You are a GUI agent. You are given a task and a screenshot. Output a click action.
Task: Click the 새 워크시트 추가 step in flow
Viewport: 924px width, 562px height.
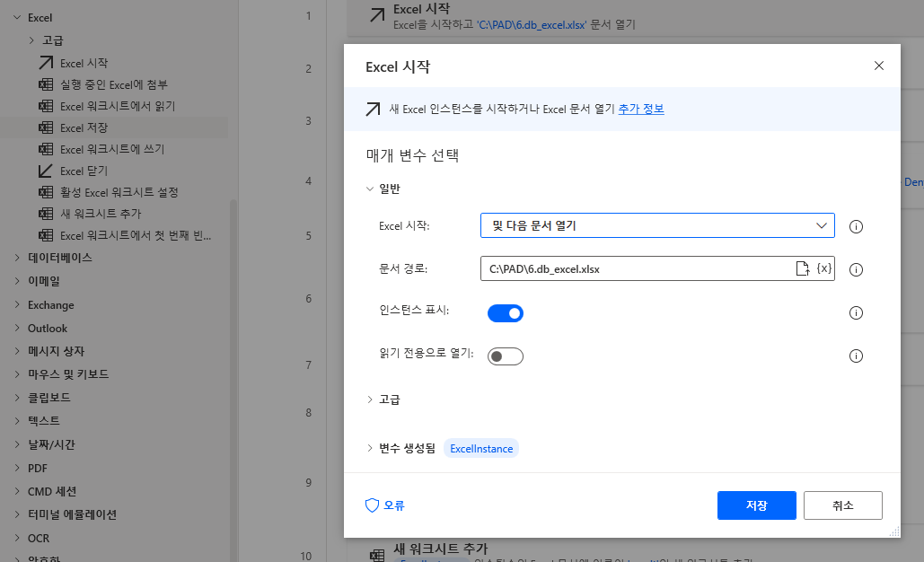click(635, 551)
